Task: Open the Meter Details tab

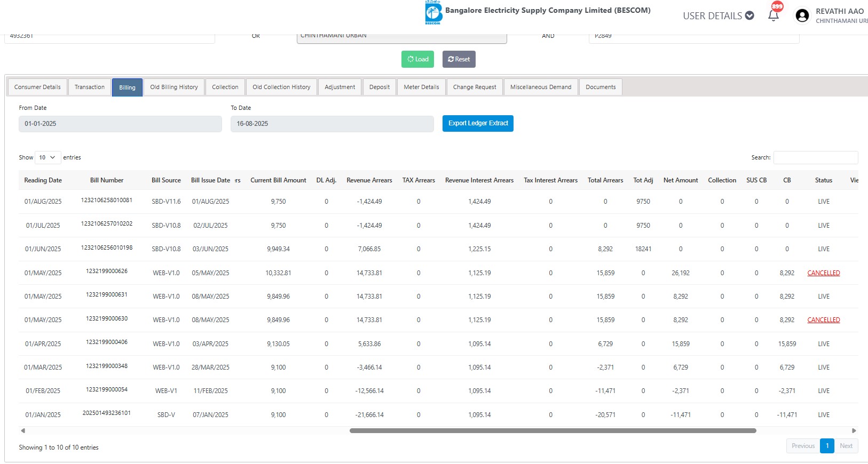Action: point(421,87)
